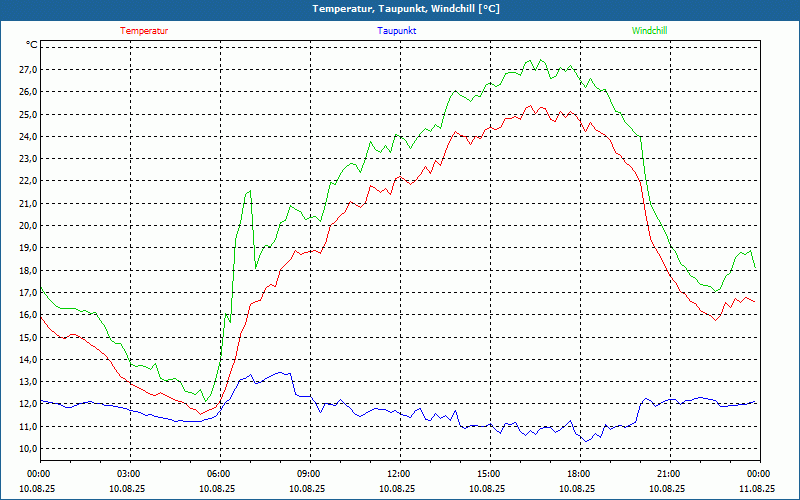Click the 10.08.25 date under 12:00

click(397, 488)
